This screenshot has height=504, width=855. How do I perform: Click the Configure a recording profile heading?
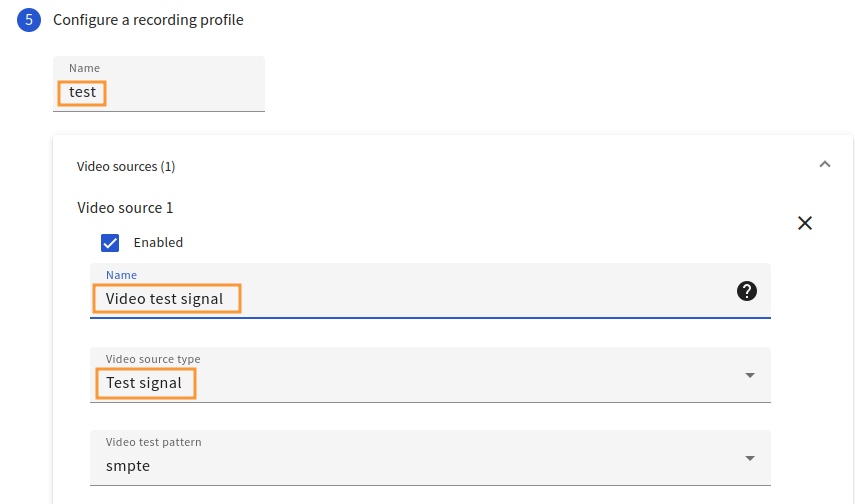coord(148,20)
